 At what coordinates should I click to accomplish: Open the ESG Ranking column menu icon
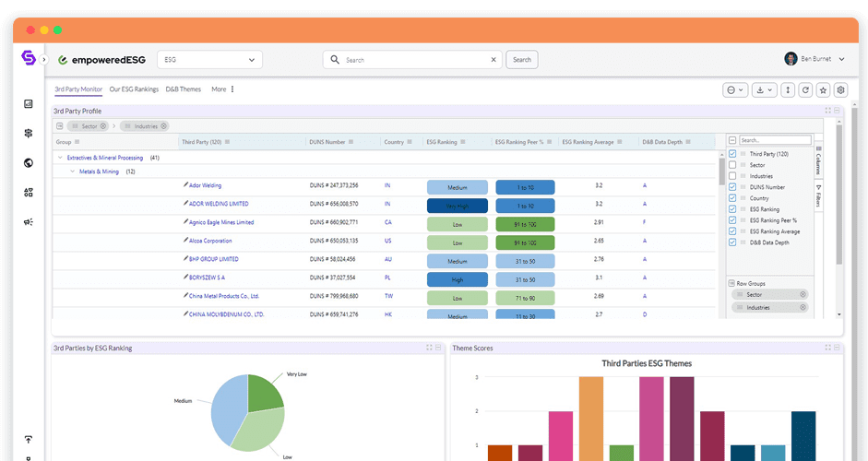click(x=463, y=142)
